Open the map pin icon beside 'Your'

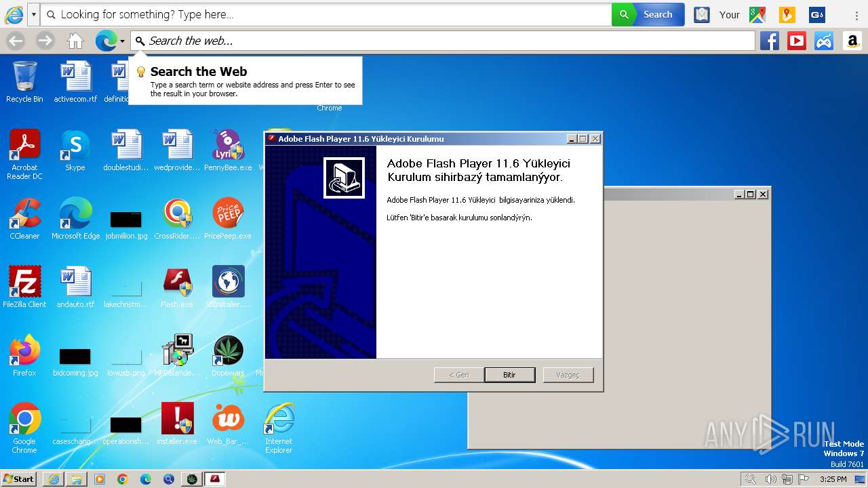(702, 14)
